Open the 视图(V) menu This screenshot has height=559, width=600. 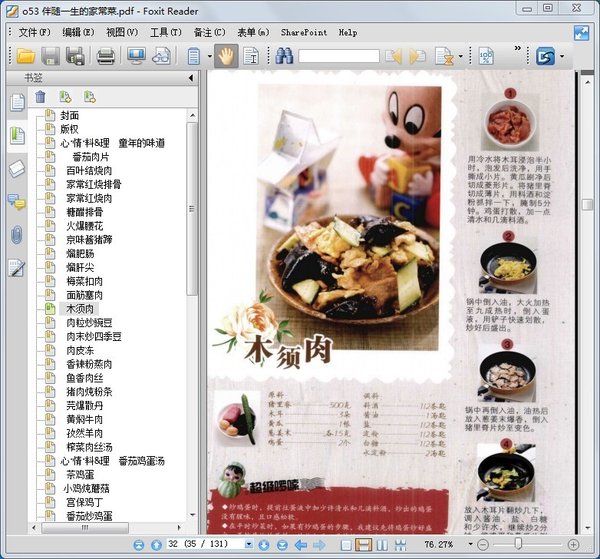(x=122, y=33)
